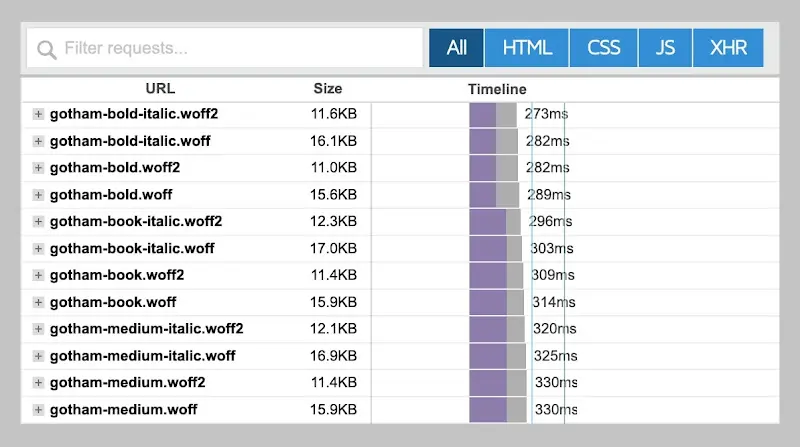Click plus icon beside gotham-medium.woff
The height and width of the screenshot is (447, 800).
pyautogui.click(x=38, y=410)
